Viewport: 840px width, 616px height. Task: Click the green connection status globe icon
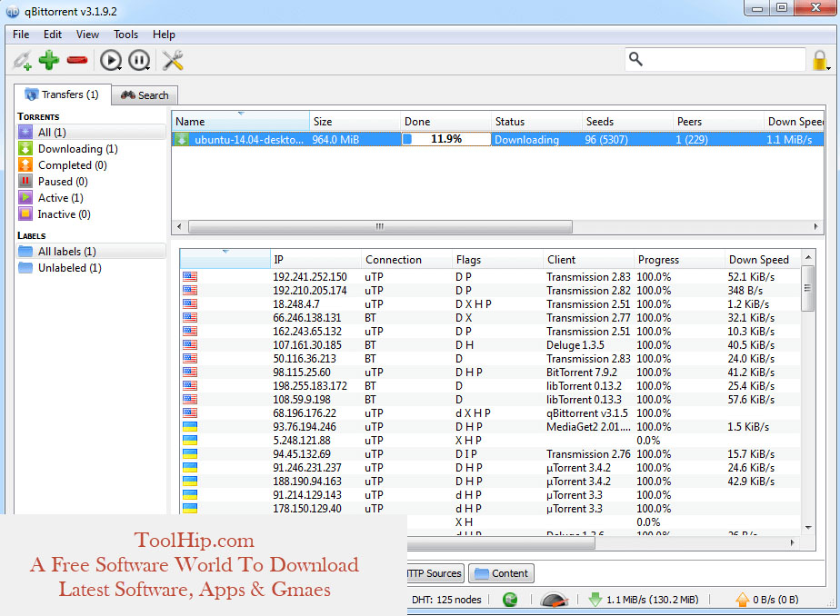[510, 600]
